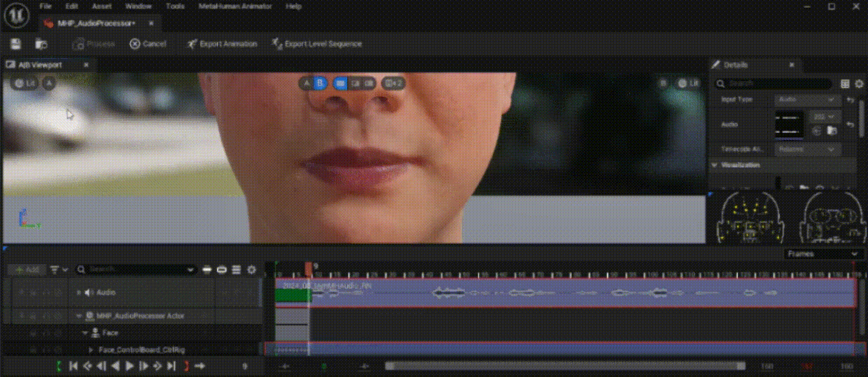Click the sequencer track search field
Screen dimensions: 868x377
pos(136,269)
